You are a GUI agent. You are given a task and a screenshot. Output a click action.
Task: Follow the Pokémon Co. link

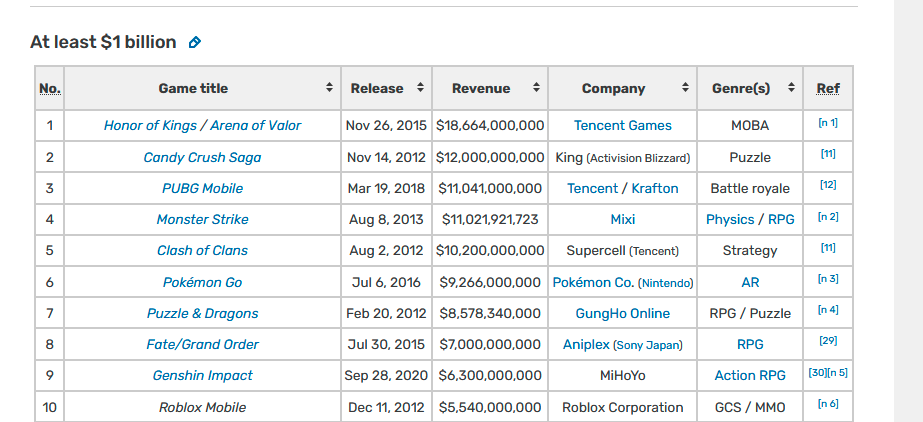tap(593, 283)
